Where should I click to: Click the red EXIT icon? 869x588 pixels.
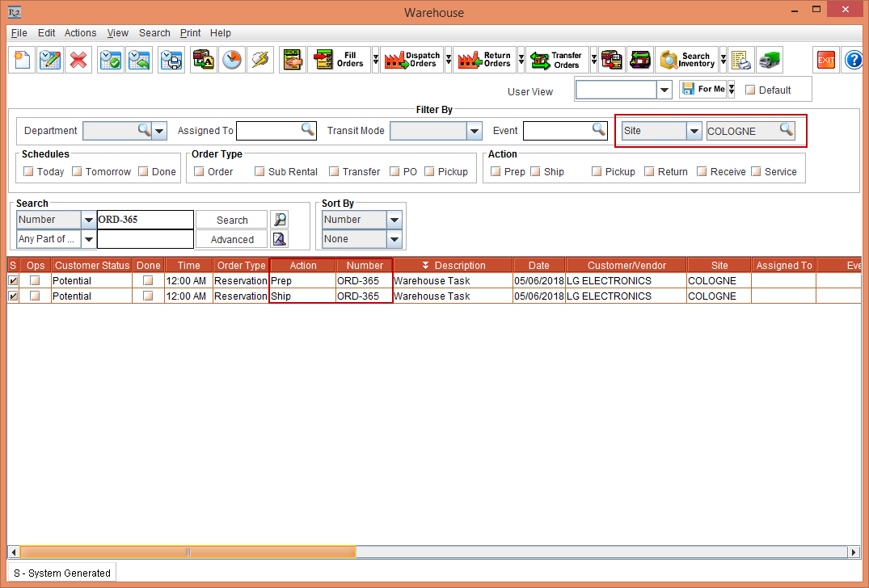pyautogui.click(x=825, y=61)
